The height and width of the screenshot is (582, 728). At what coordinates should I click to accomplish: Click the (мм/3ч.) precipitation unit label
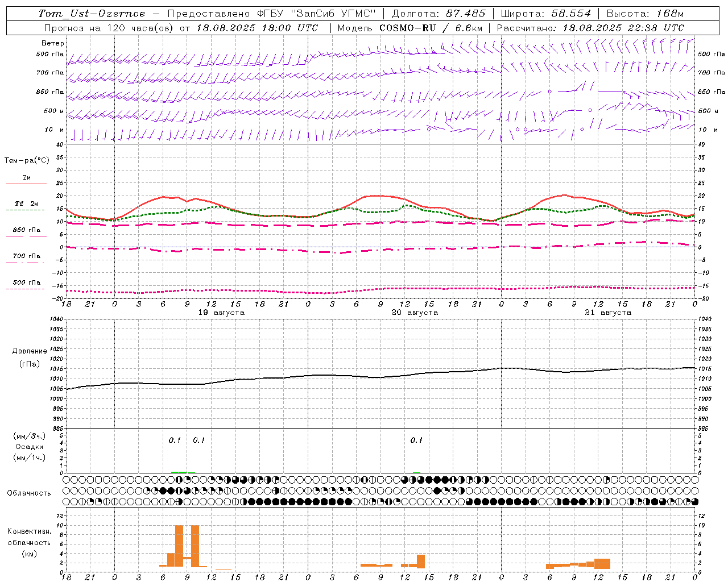click(30, 436)
